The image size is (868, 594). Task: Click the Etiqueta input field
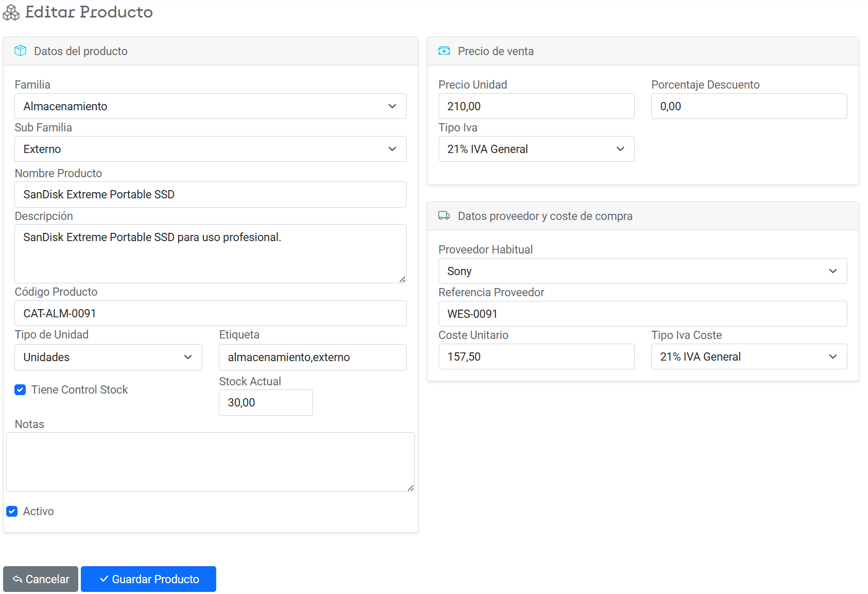point(313,357)
